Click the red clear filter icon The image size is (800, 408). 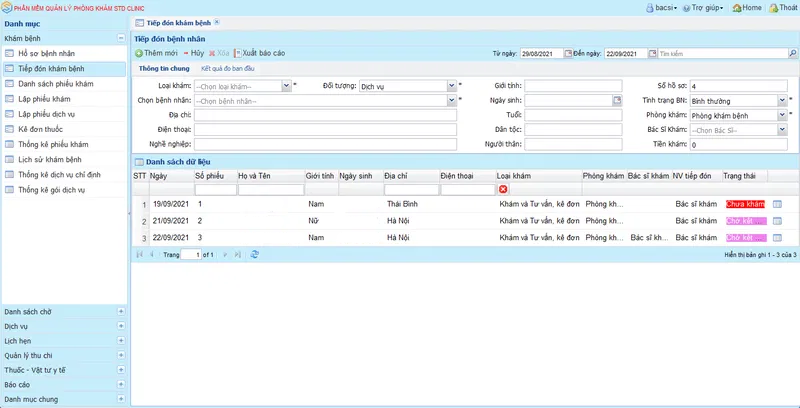(x=503, y=189)
